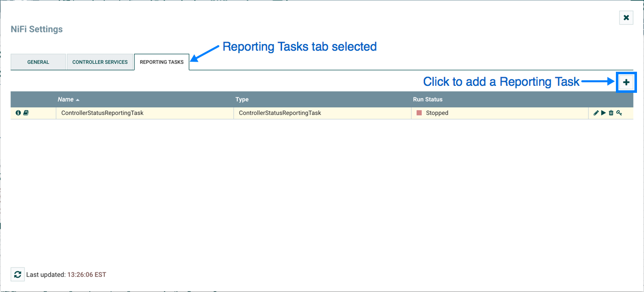644x292 pixels.
Task: Sort the table by Name column
Action: tap(145, 99)
